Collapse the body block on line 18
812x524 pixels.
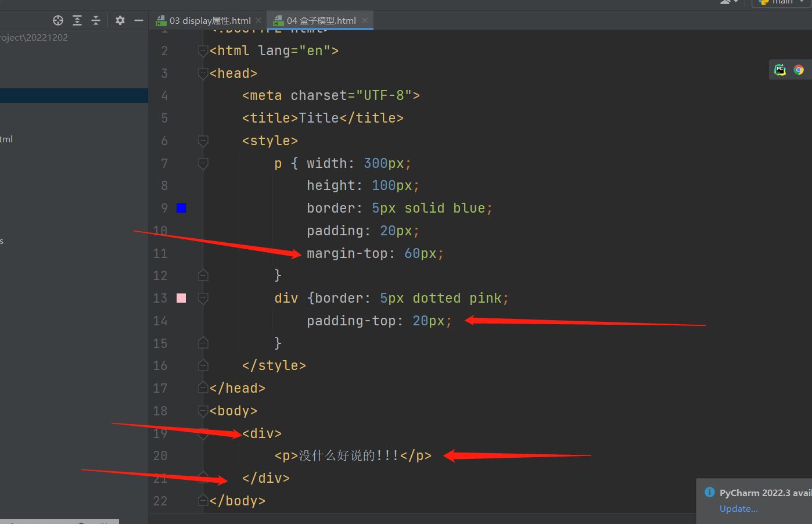click(x=203, y=411)
